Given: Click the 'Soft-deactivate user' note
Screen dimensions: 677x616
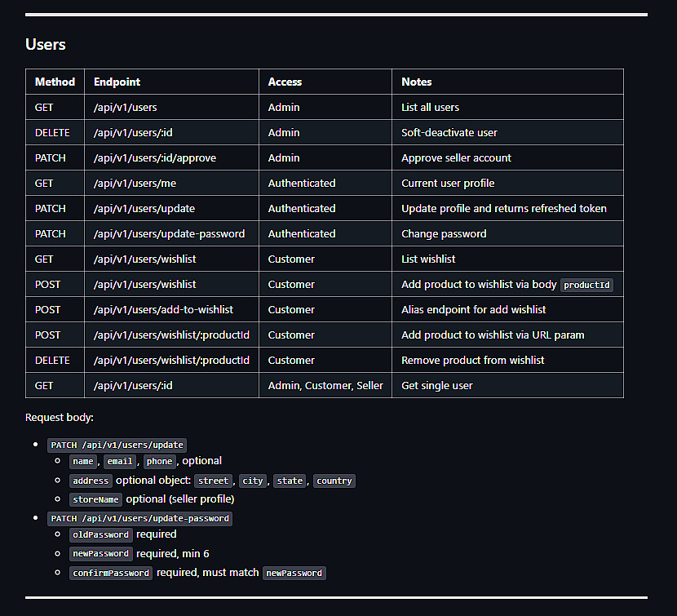Looking at the screenshot, I should pyautogui.click(x=449, y=132).
